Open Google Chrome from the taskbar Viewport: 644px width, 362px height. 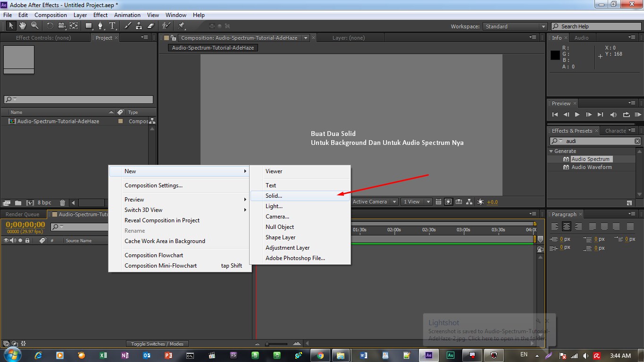[320, 355]
